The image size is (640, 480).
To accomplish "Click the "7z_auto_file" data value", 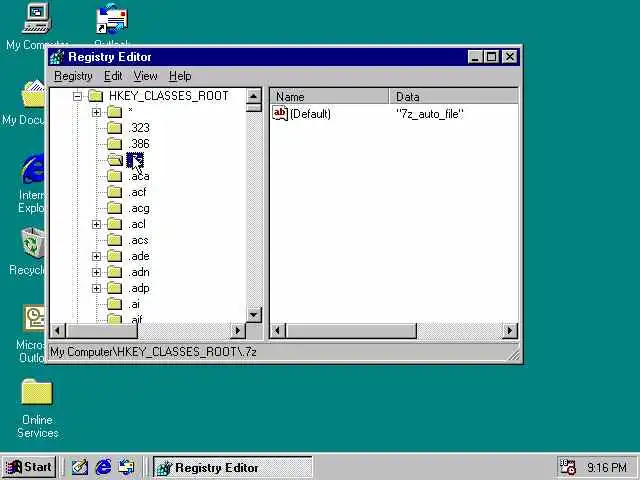I will (430, 114).
